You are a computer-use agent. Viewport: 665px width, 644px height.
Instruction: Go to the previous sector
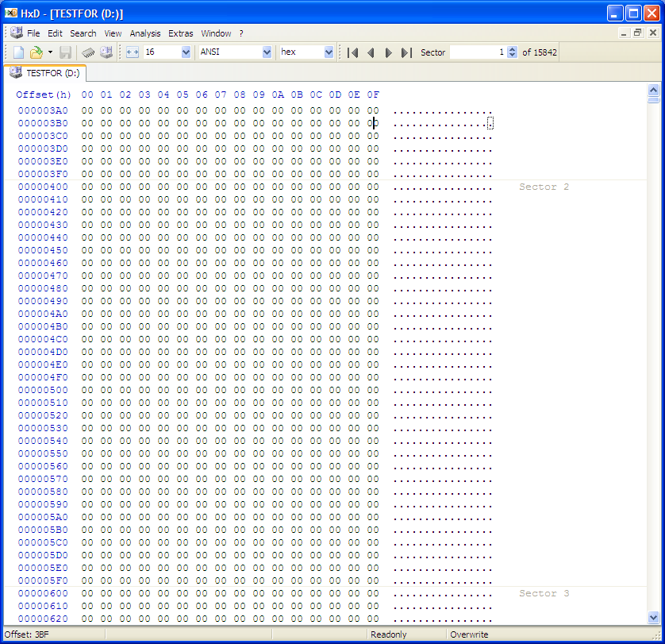pos(371,52)
